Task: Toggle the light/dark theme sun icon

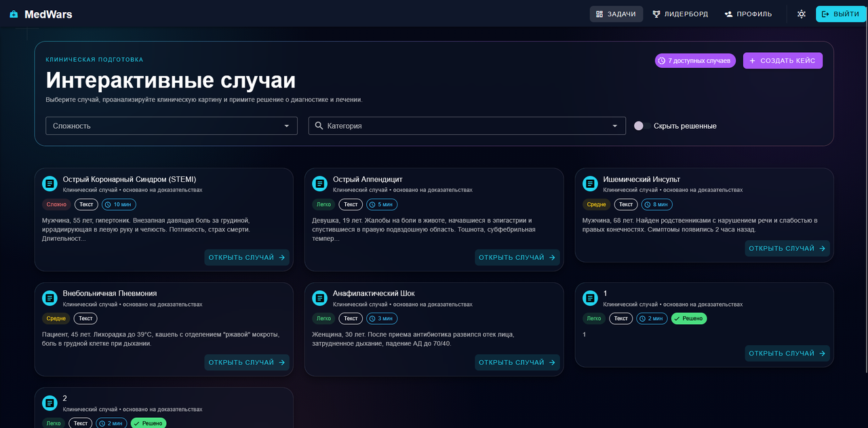Action: tap(802, 14)
